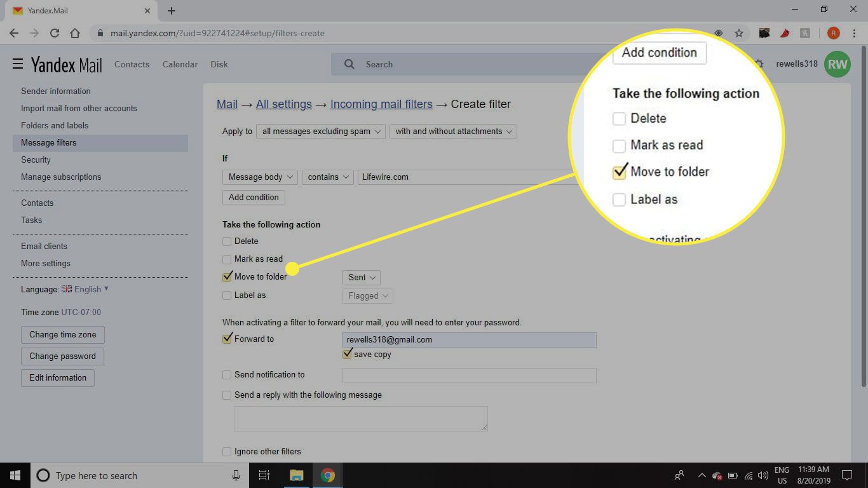
Task: Uncheck the Move to folder checkbox
Action: tap(227, 276)
